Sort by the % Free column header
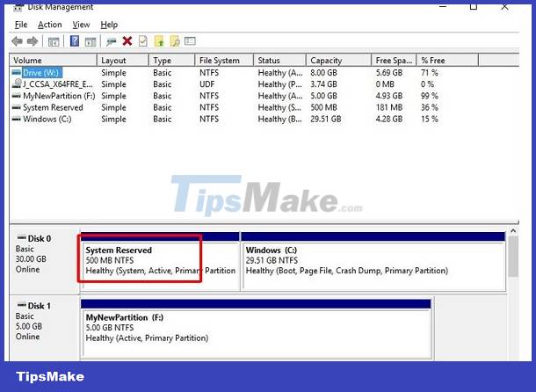Viewport: 536px width, 392px height. (x=447, y=60)
